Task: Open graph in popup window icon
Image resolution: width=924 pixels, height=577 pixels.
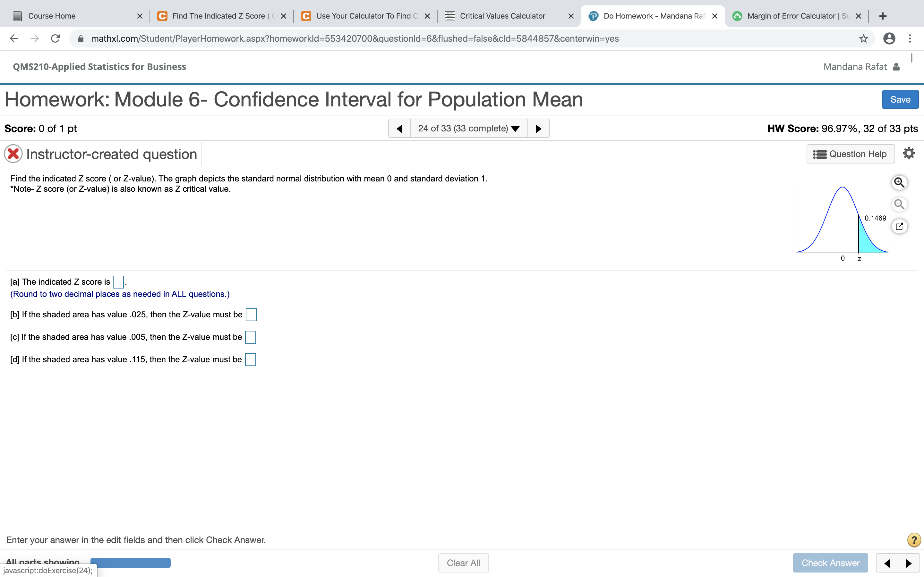Action: coord(899,226)
